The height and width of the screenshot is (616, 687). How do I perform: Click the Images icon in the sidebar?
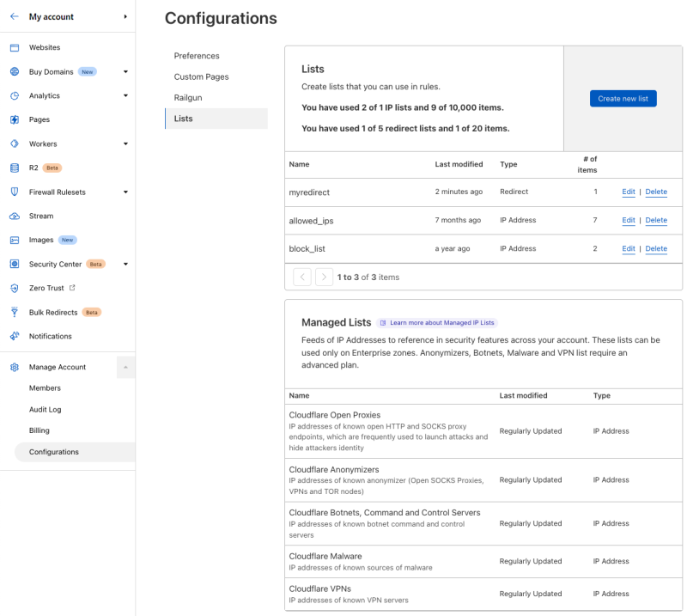[13, 240]
